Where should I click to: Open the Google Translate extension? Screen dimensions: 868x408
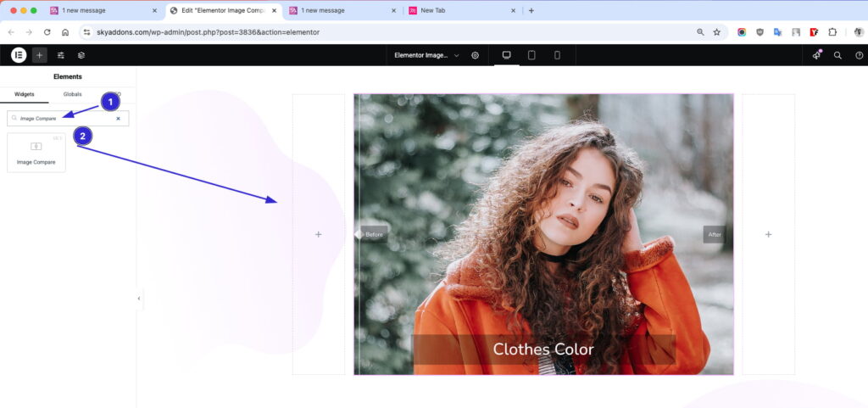(x=778, y=33)
